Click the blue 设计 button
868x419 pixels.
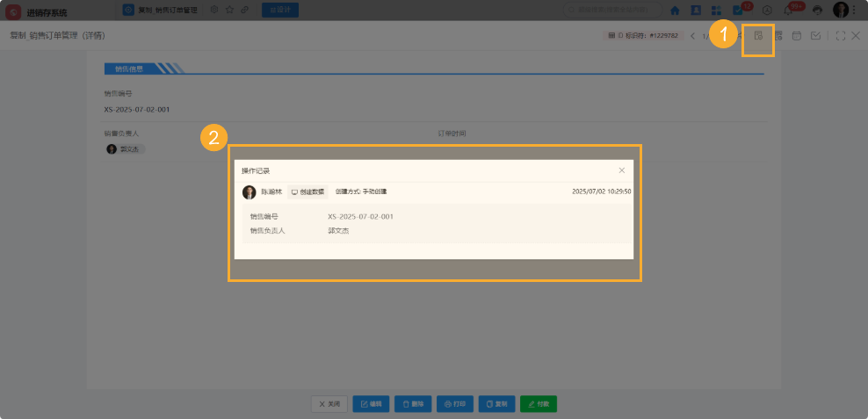(280, 10)
